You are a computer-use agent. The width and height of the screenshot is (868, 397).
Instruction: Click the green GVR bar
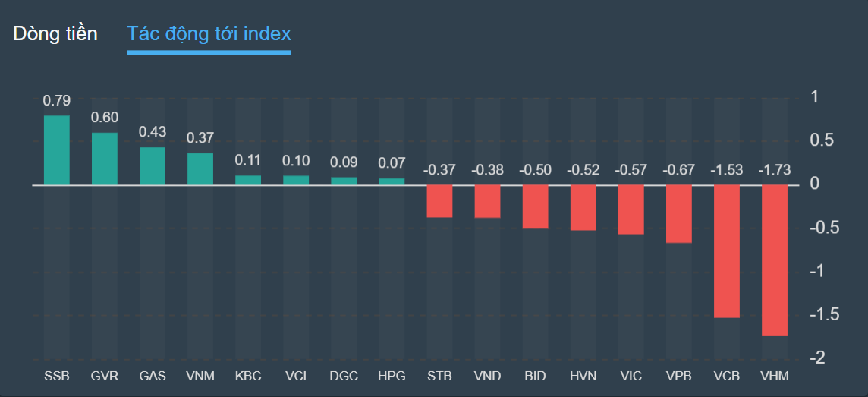coord(105,159)
